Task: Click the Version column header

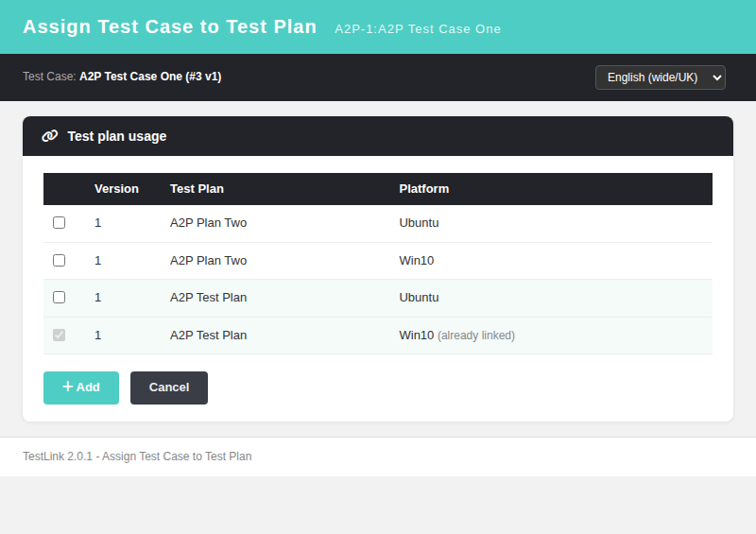Action: click(x=116, y=189)
